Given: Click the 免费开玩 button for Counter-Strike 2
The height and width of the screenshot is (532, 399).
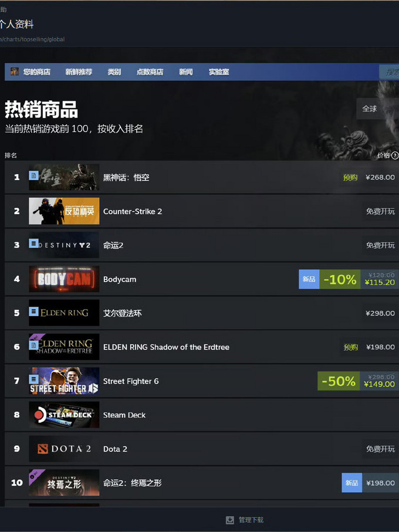Looking at the screenshot, I should (380, 211).
